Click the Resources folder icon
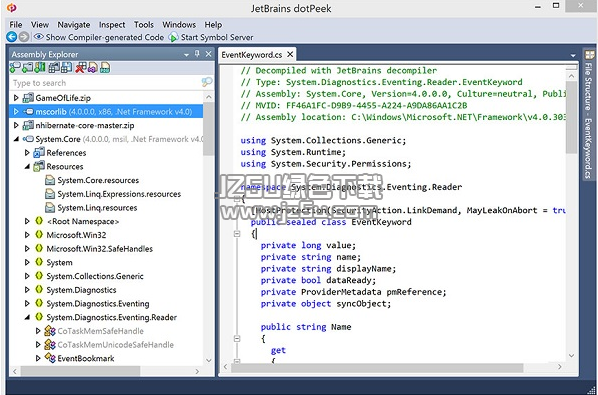The width and height of the screenshot is (598, 395). point(39,167)
